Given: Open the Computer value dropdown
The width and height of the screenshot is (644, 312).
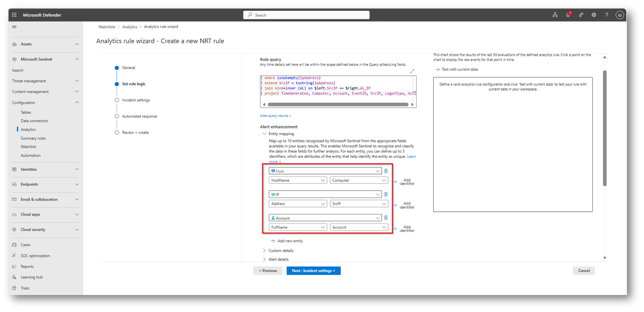Looking at the screenshot, I should (x=359, y=180).
